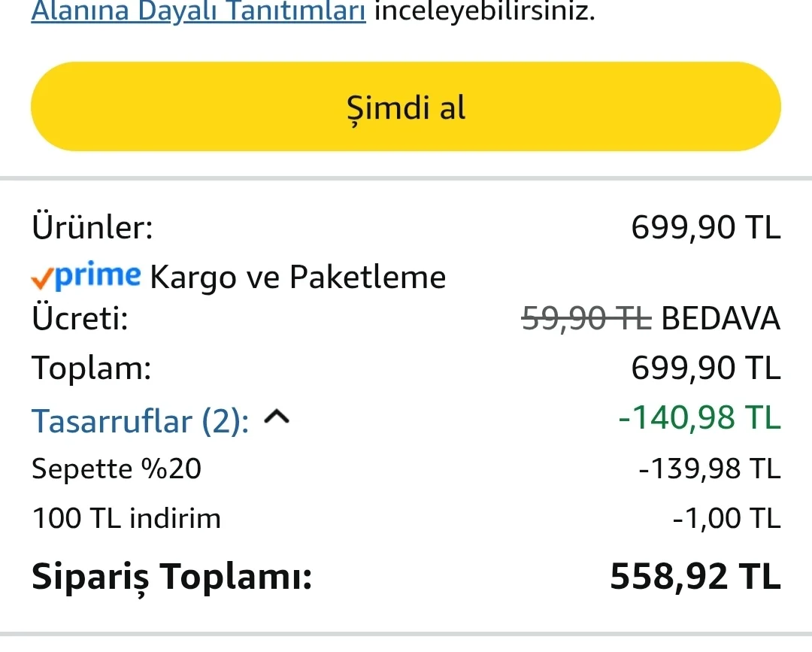The width and height of the screenshot is (812, 652).
Task: Open the Alanına Dayalı Tanıtımları link
Action: coord(198,12)
